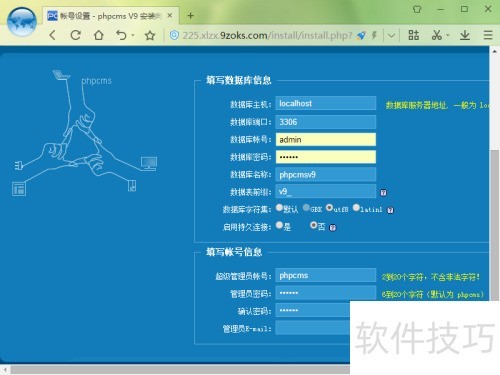Click the vertical scrollbar thumb
The image size is (500, 375).
coord(494,225)
